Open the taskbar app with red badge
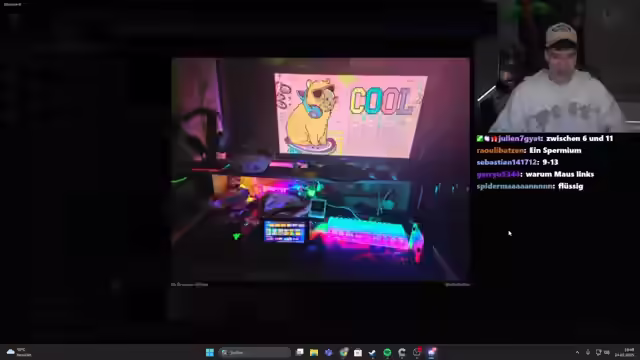This screenshot has height=360, width=640. point(417,352)
